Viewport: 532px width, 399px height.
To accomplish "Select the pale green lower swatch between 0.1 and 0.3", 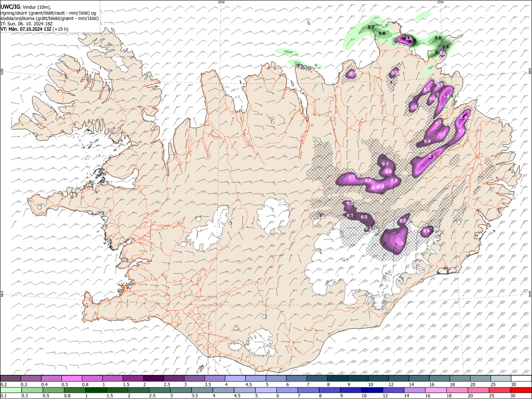I will coord(11,390).
